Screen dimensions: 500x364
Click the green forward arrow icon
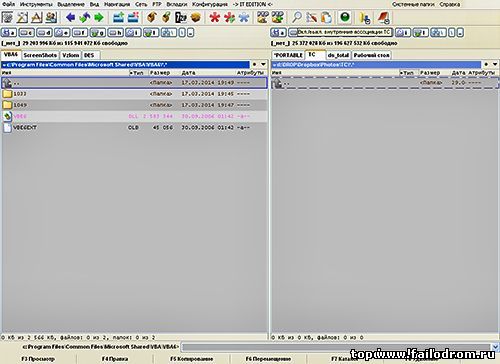99,17
